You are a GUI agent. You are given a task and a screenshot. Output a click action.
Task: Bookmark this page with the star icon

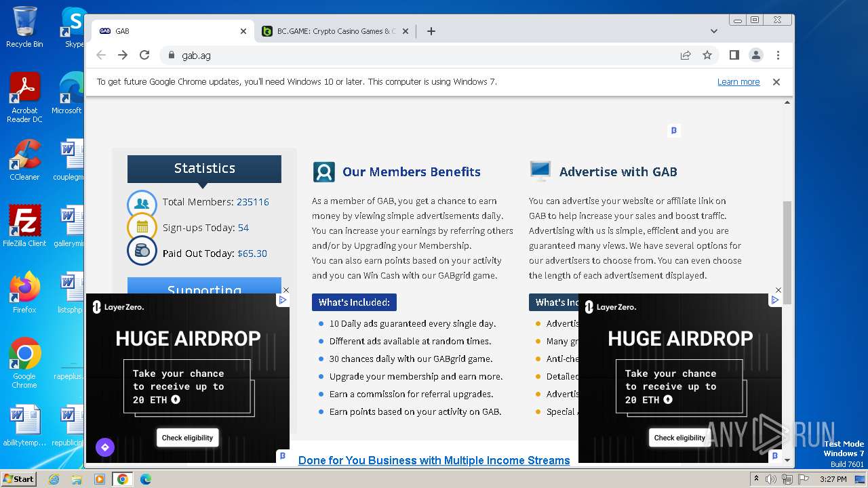tap(707, 55)
